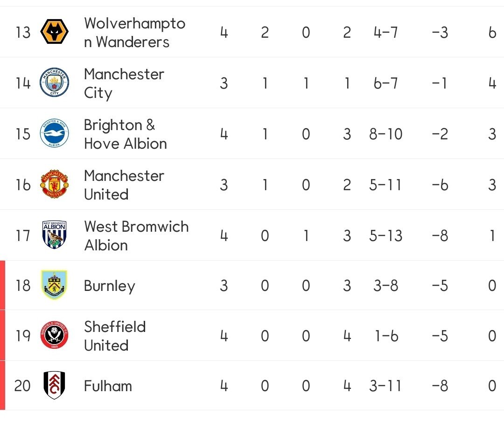Select the Sheffield United team name
The width and height of the screenshot is (504, 428).
(115, 336)
